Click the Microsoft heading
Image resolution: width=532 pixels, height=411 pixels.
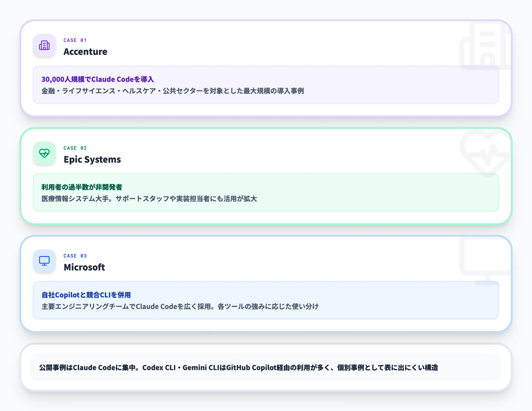84,267
